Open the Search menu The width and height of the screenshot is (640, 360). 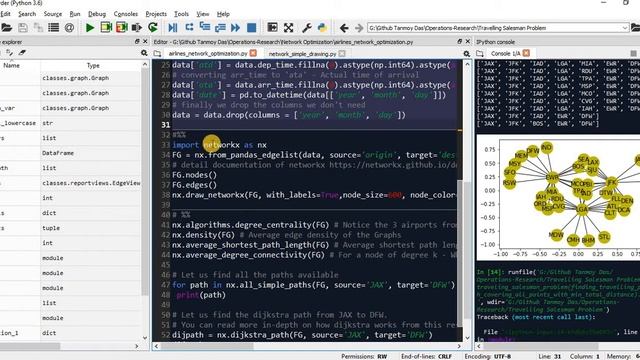click(27, 14)
